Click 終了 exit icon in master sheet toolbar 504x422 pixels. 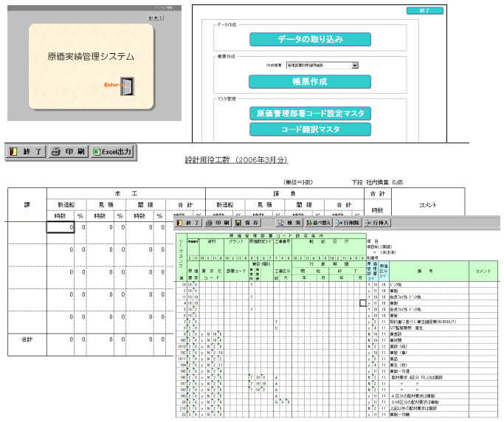[187, 223]
